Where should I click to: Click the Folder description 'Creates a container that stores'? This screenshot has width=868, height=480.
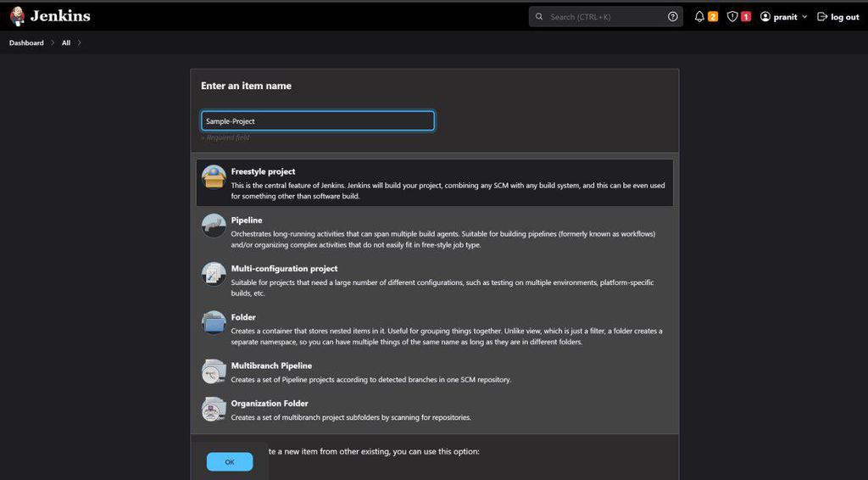coord(447,337)
